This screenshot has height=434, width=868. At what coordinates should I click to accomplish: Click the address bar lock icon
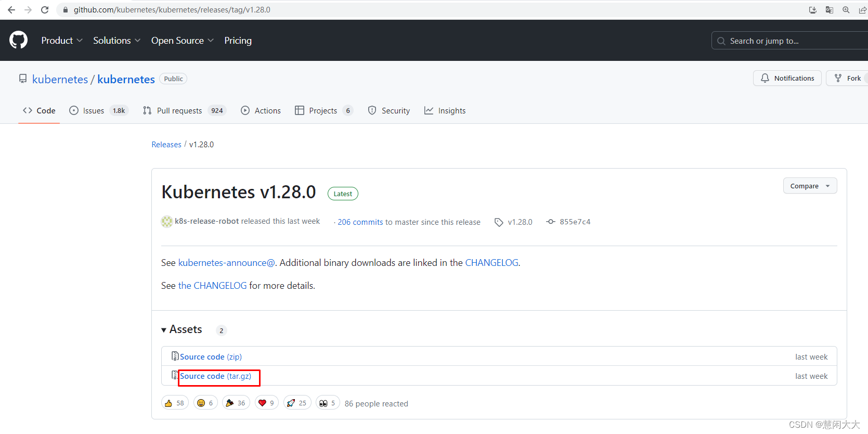[66, 10]
